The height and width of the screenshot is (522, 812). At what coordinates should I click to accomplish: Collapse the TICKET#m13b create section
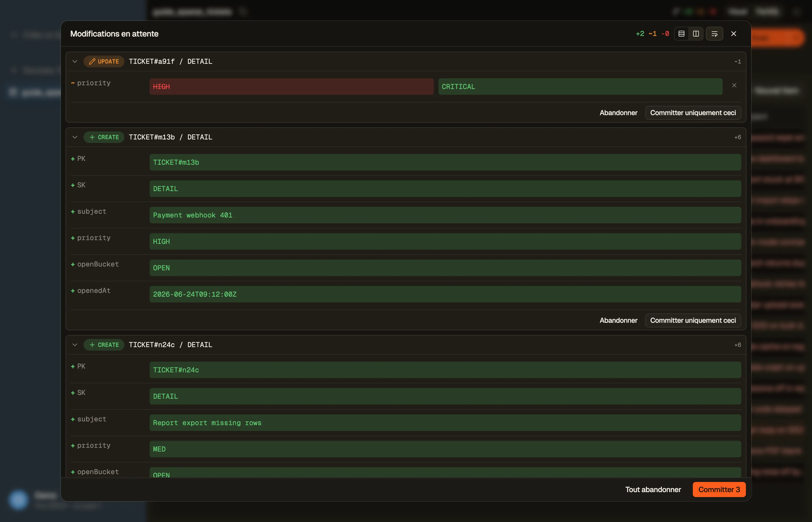(x=75, y=137)
